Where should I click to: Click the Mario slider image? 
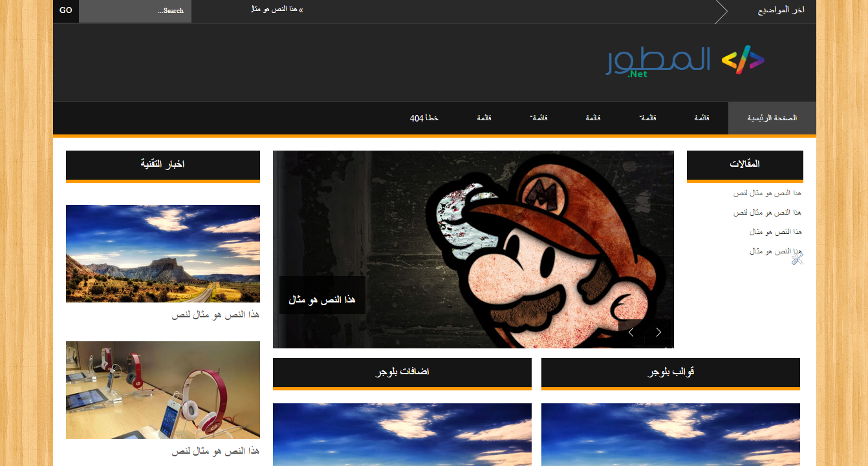(x=473, y=249)
